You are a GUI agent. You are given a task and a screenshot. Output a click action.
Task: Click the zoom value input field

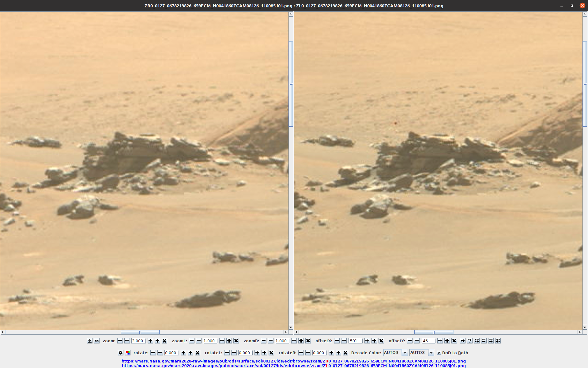point(138,341)
